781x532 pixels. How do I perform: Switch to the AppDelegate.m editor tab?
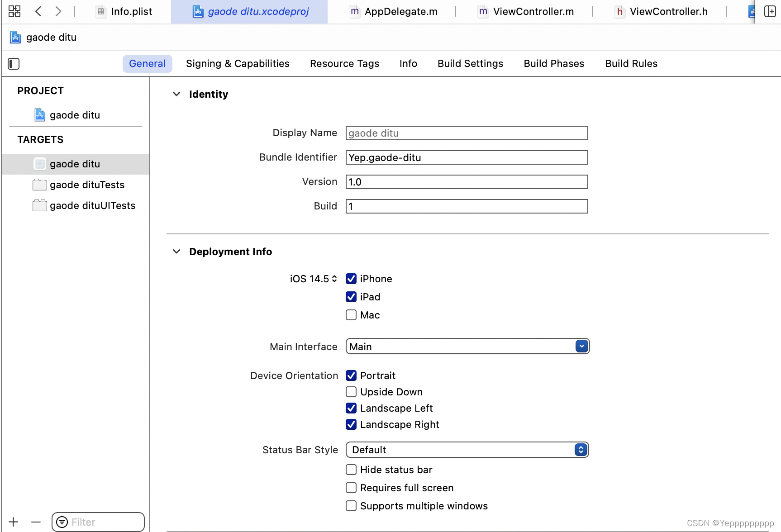[394, 11]
